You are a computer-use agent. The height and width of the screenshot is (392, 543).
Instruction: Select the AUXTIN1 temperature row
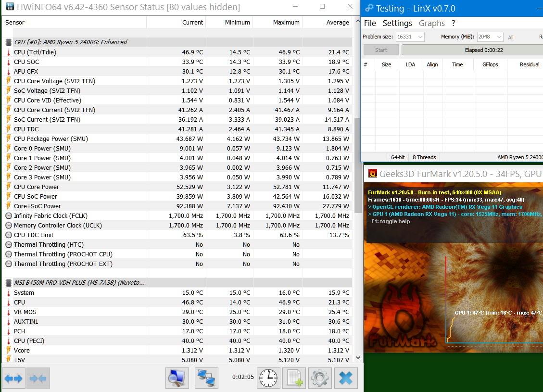coord(177,322)
